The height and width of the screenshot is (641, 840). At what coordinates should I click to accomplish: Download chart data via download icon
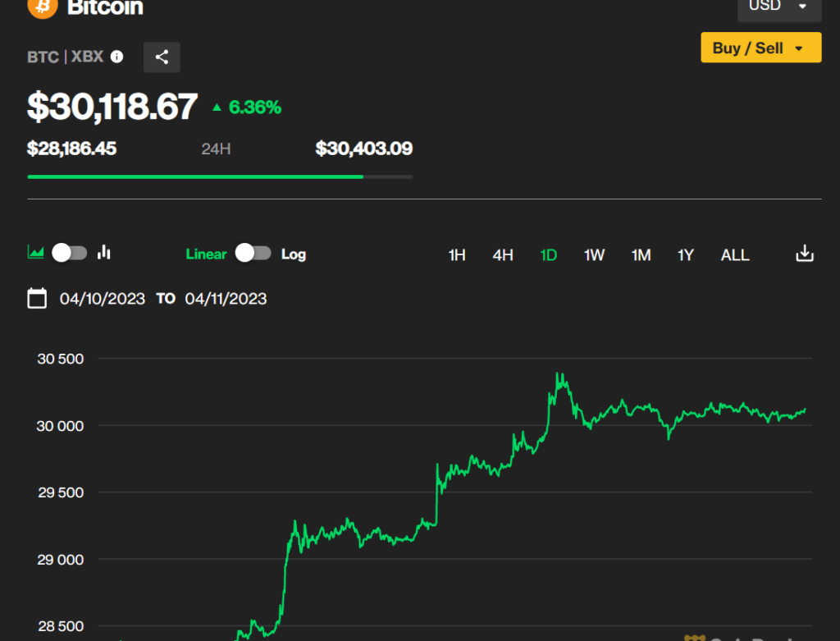[x=805, y=254]
